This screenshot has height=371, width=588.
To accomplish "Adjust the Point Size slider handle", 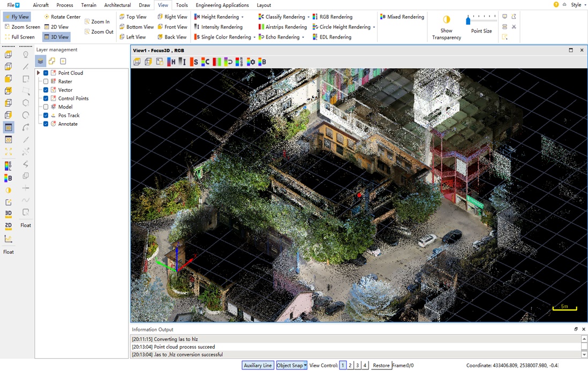I will pyautogui.click(x=468, y=20).
